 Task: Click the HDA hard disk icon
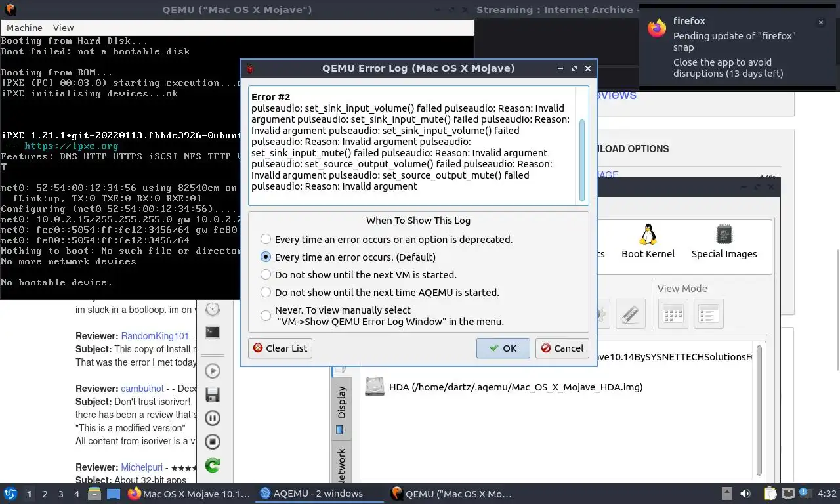tap(375, 387)
